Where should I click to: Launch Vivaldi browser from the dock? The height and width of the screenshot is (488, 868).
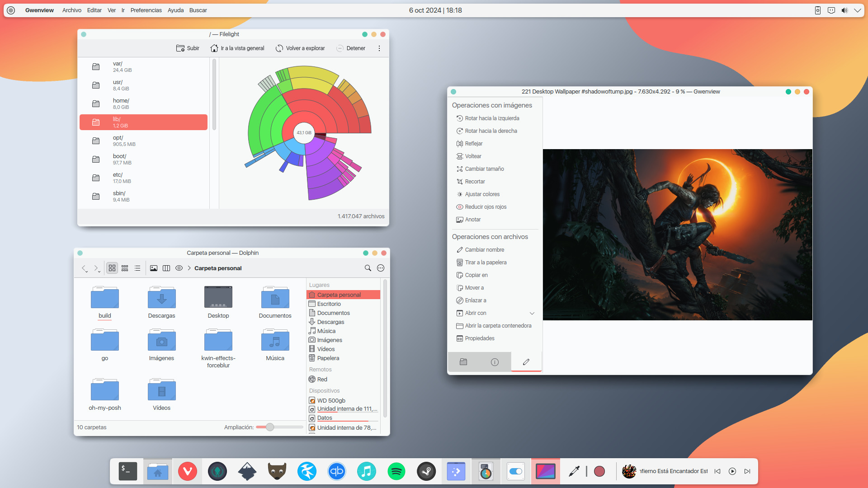(187, 471)
